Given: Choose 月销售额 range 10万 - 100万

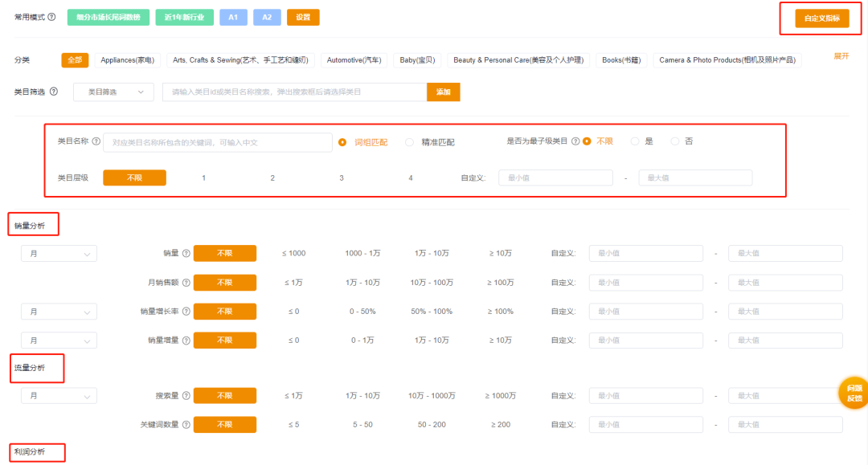Looking at the screenshot, I should [432, 283].
